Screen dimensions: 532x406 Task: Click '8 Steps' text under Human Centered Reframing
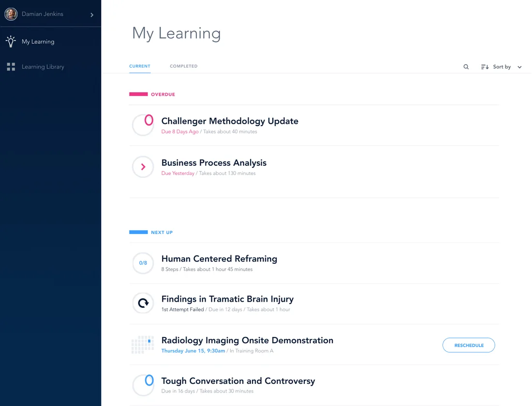(170, 269)
